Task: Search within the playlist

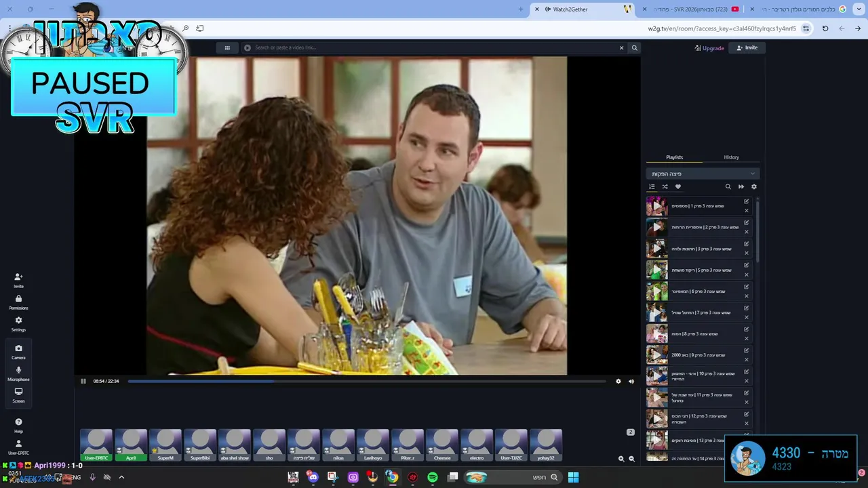Action: (728, 186)
